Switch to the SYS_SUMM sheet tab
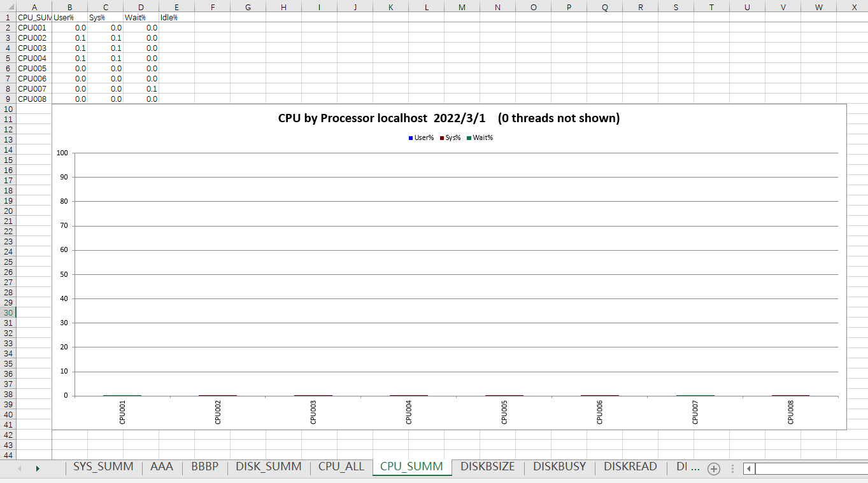868x483 pixels. [x=103, y=467]
